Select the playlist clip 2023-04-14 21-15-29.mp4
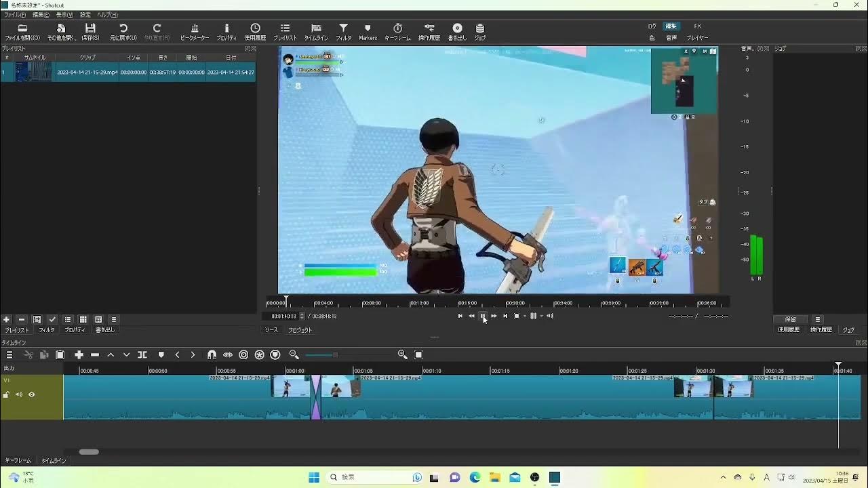The height and width of the screenshot is (488, 868). point(128,72)
